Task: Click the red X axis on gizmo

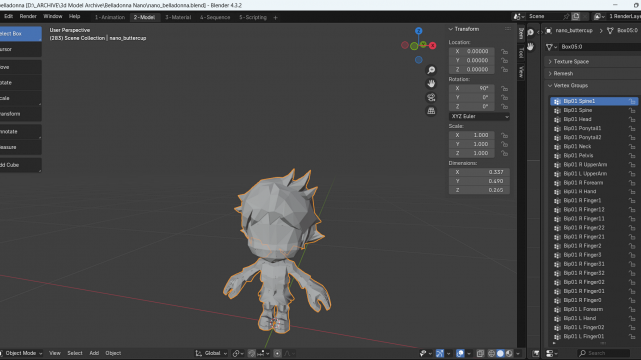Action: click(x=432, y=45)
